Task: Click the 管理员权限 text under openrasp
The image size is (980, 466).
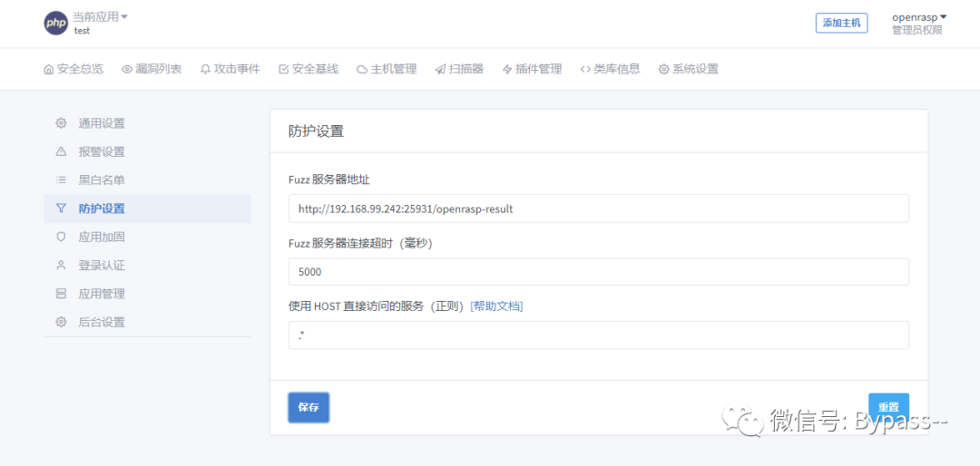Action: tap(916, 30)
